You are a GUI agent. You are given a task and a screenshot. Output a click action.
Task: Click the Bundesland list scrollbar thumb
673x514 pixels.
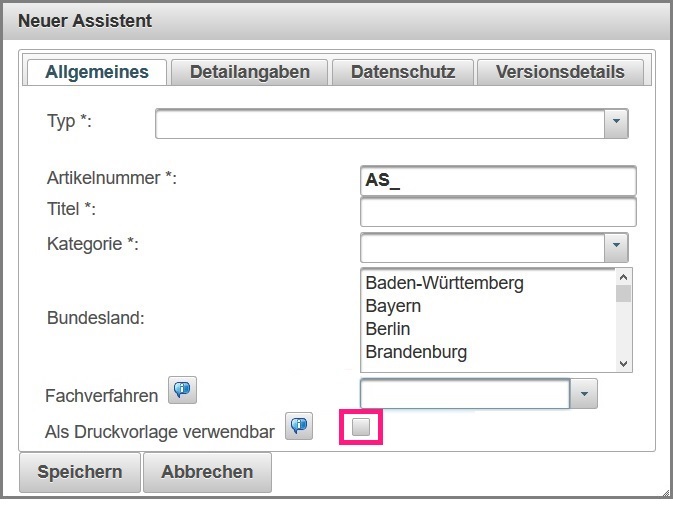(624, 294)
